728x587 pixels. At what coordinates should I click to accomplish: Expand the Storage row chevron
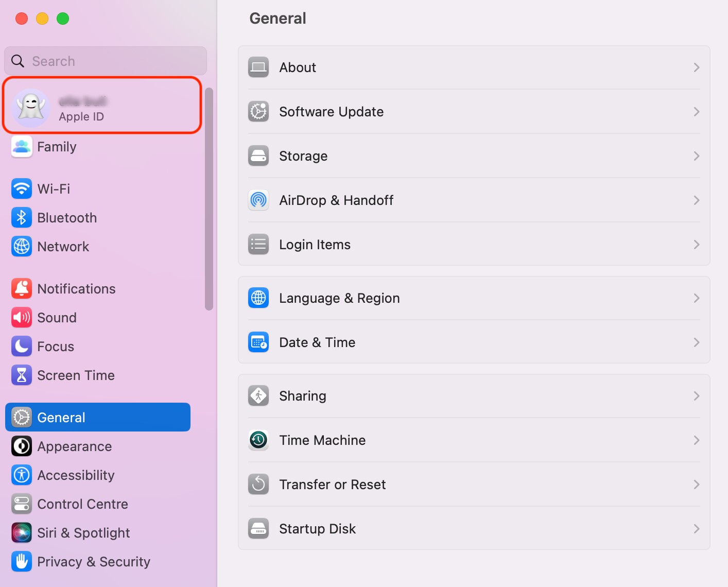[x=696, y=156]
